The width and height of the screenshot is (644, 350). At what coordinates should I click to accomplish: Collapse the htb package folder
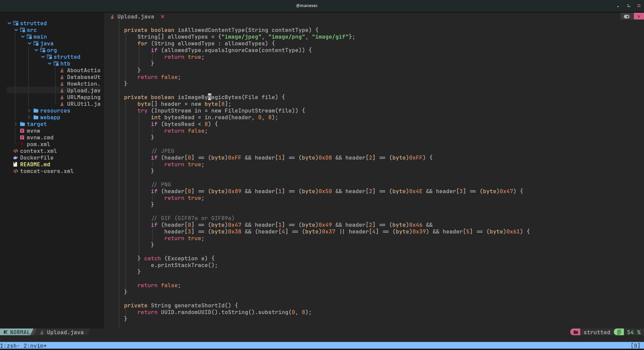50,63
